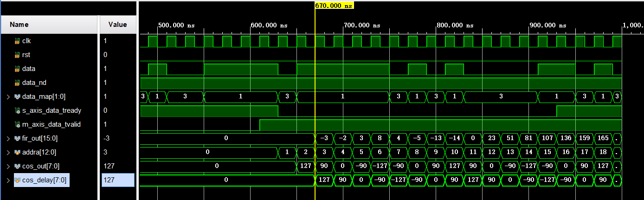The height and width of the screenshot is (200, 644).
Task: Click the yellow 670.000 ns cursor label
Action: (x=334, y=6)
